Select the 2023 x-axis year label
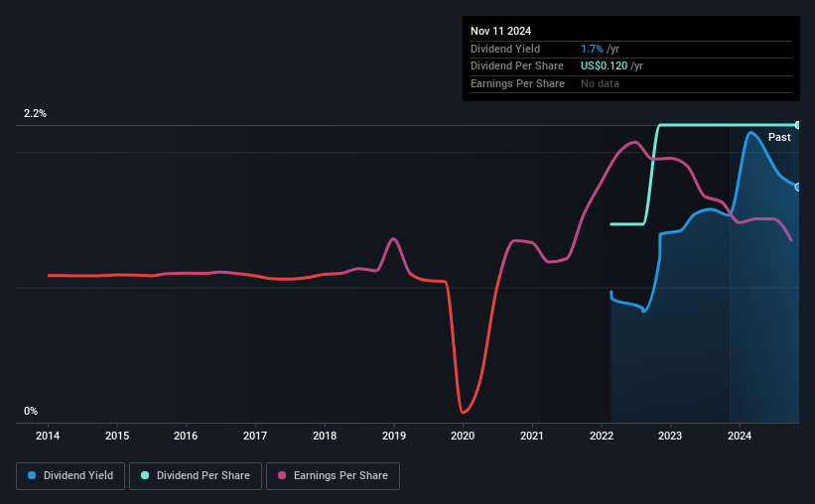815x504 pixels. (x=670, y=436)
